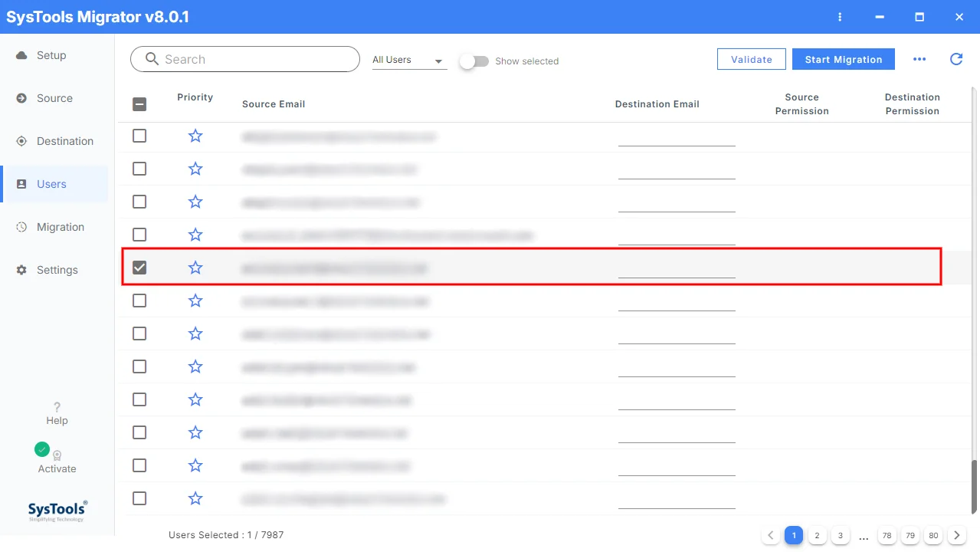This screenshot has width=980, height=552.
Task: Click destination email field of last row
Action: [677, 498]
